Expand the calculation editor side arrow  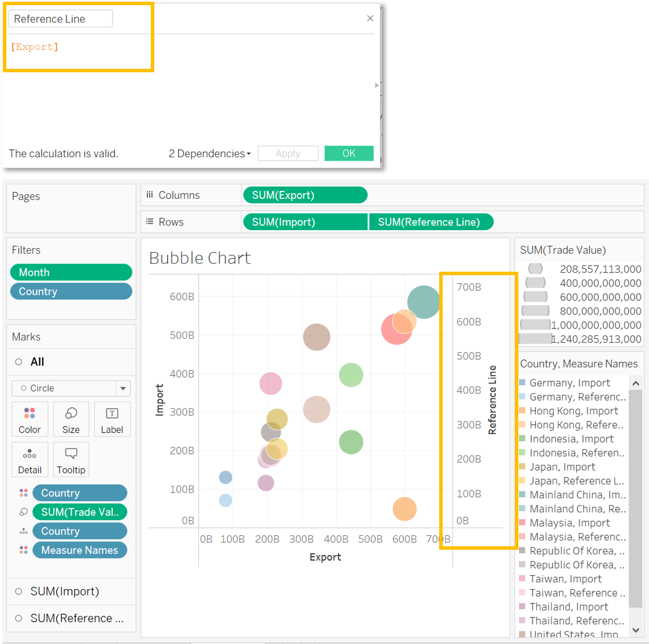click(377, 85)
